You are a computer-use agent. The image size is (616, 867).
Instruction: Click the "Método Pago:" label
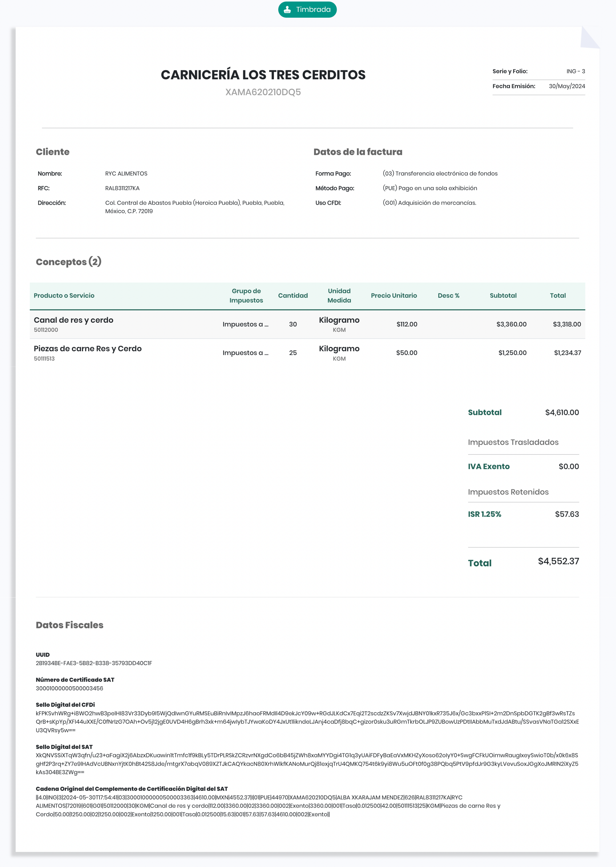pos(335,188)
